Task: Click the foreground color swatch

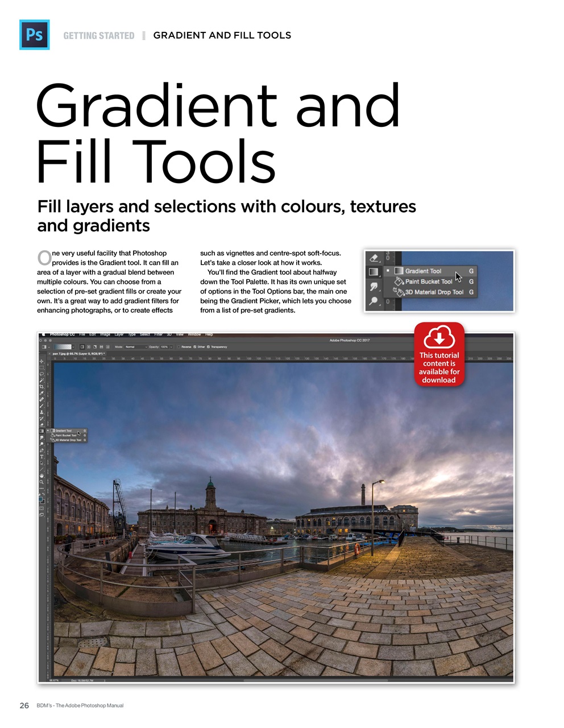Action: tap(41, 499)
